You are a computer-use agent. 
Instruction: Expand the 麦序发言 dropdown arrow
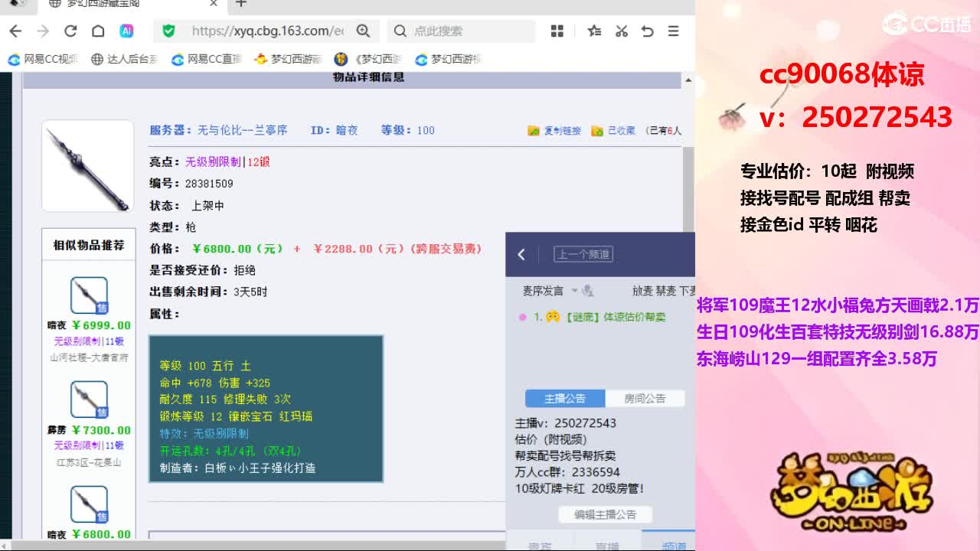pyautogui.click(x=574, y=291)
